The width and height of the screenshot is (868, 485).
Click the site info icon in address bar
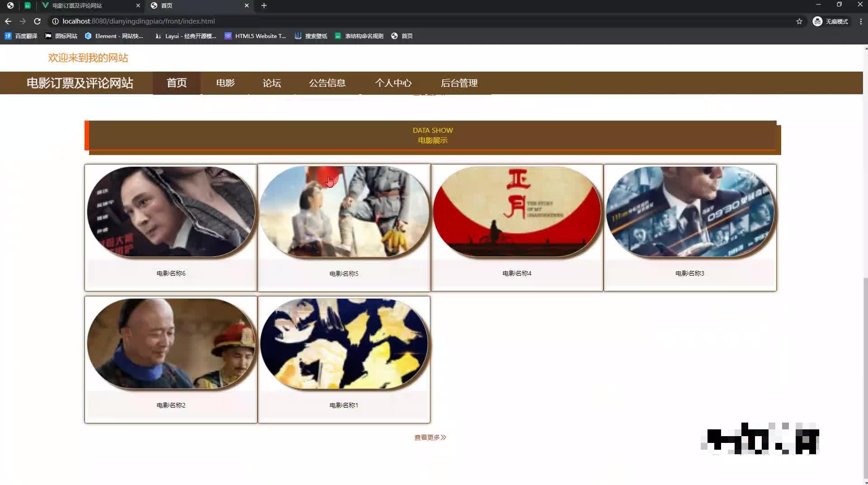[x=55, y=21]
